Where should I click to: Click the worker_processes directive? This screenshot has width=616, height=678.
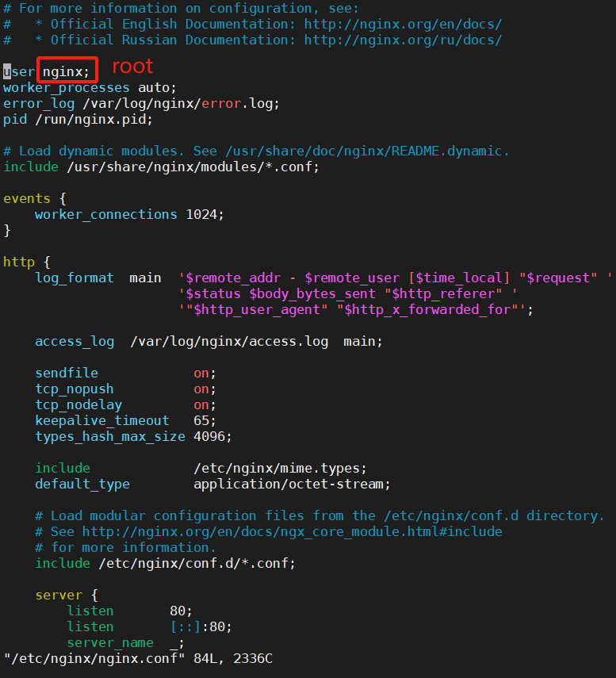[67, 88]
